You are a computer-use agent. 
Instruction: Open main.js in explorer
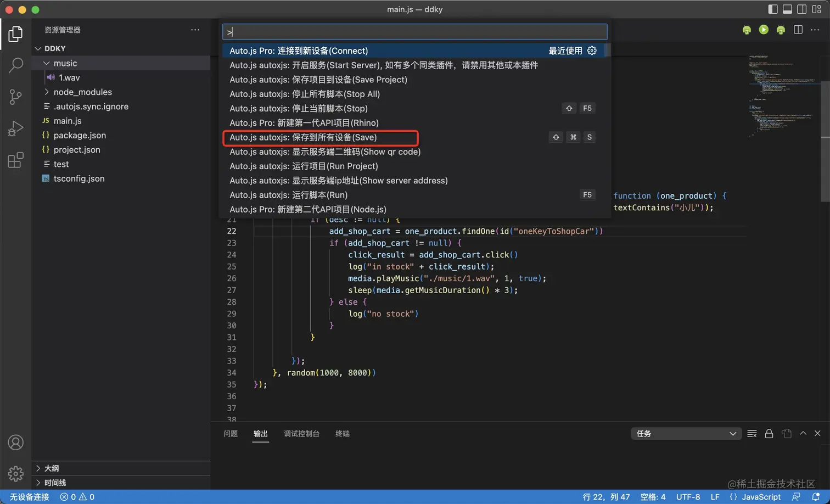click(121, 121)
